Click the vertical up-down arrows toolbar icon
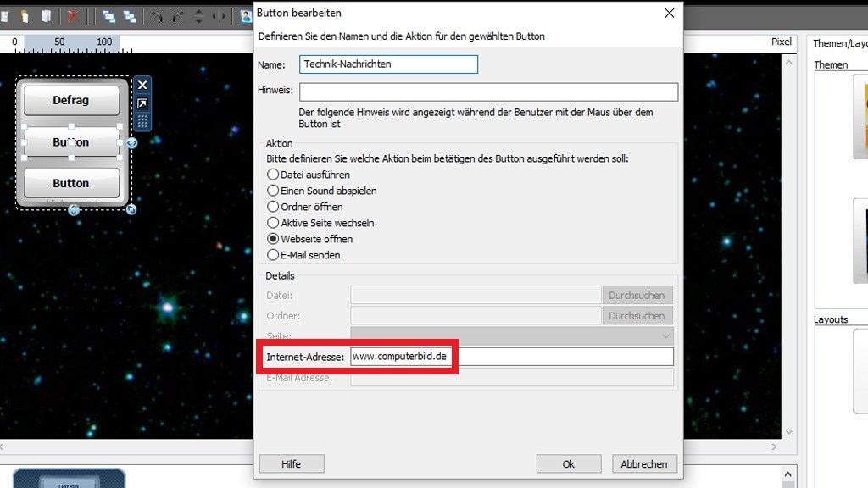The image size is (868, 488). point(198,16)
